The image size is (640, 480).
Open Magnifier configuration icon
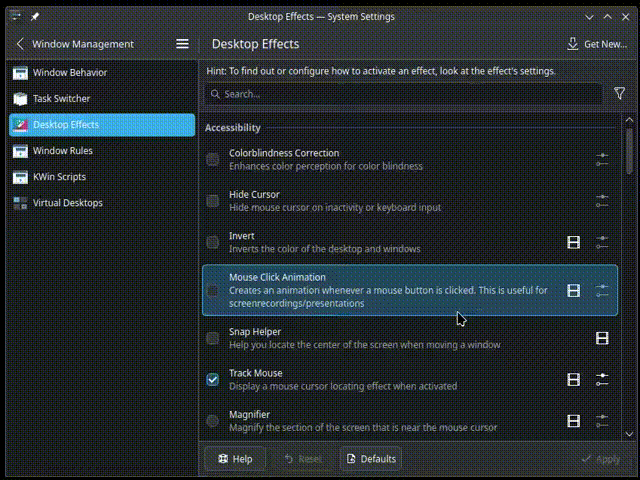click(x=602, y=421)
